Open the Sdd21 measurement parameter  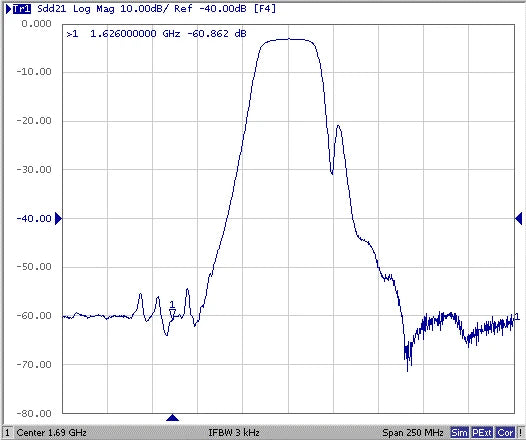point(52,9)
